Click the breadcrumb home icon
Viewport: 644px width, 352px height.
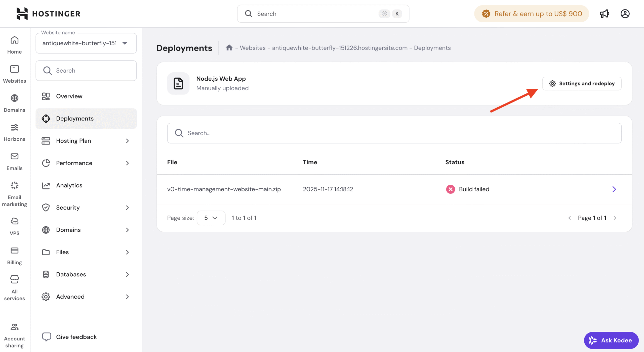point(229,48)
